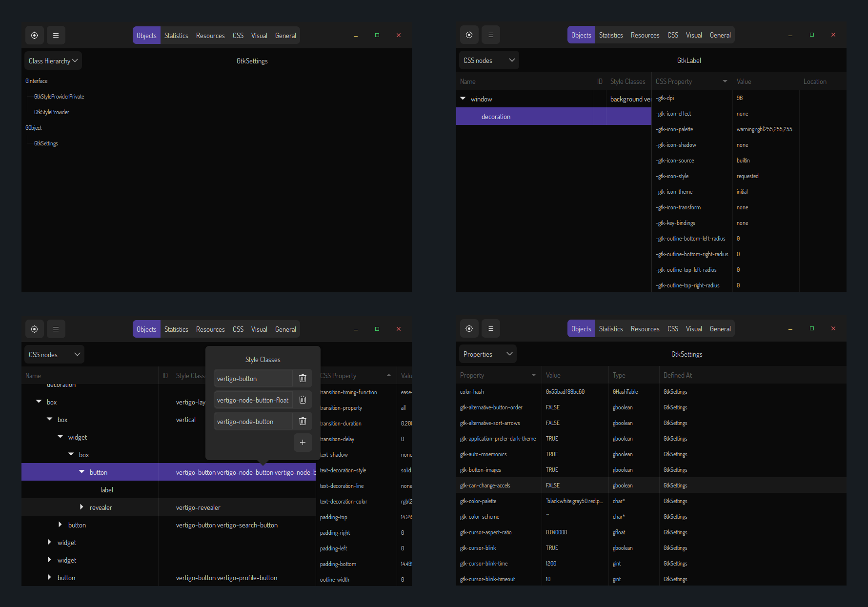868x607 pixels.
Task: Delete the vertigo-button style class
Action: [x=303, y=378]
